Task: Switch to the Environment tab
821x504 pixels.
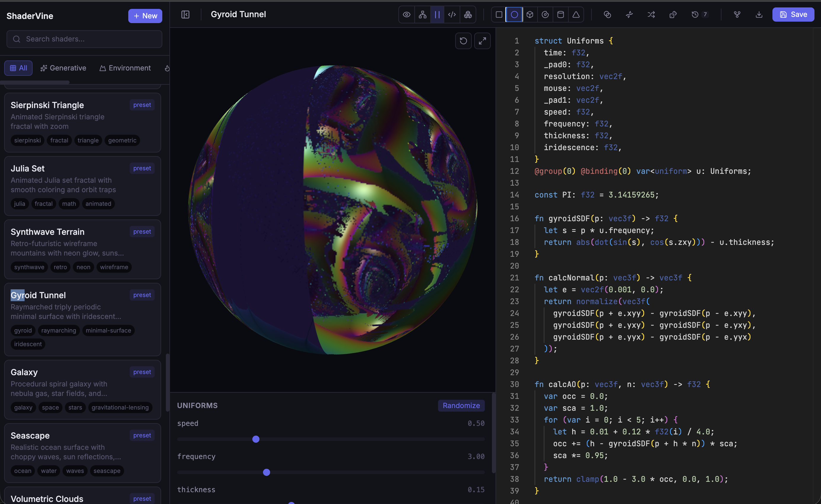Action: [125, 68]
